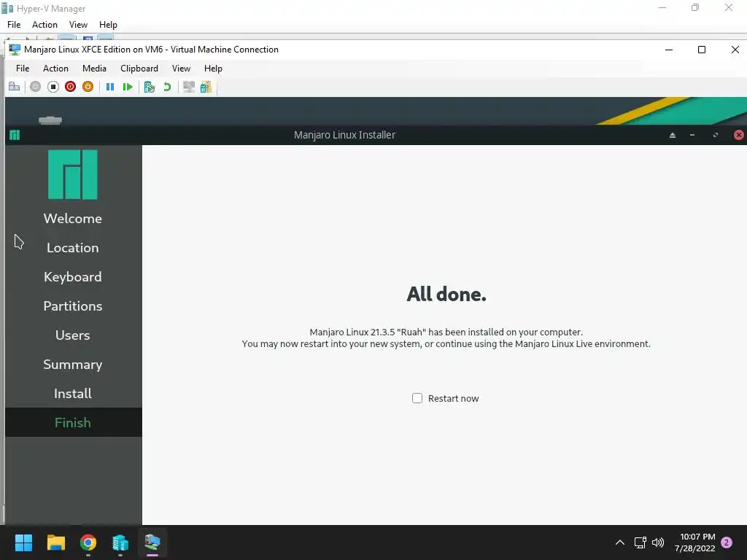Viewport: 747px width, 560px height.
Task: Open Hyper-V Manager Action menu
Action: click(44, 25)
